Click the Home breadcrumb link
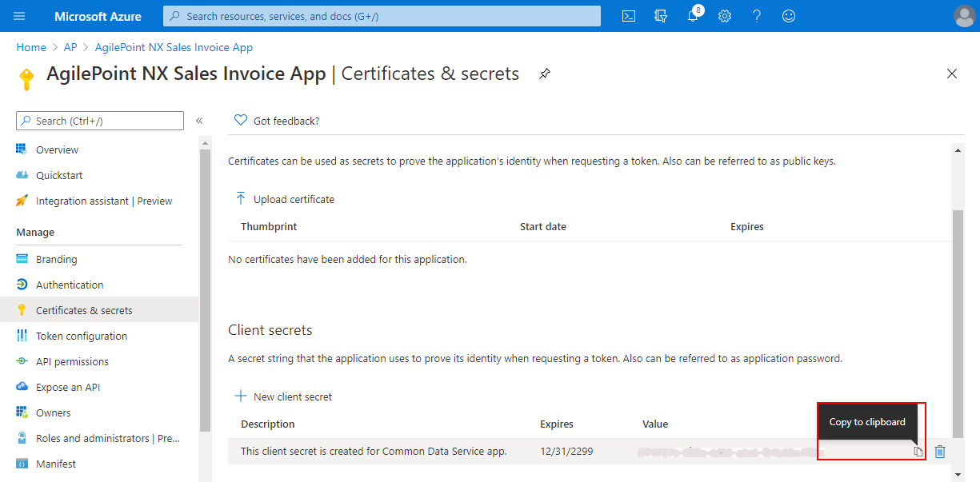This screenshot has height=482, width=980. [31, 48]
